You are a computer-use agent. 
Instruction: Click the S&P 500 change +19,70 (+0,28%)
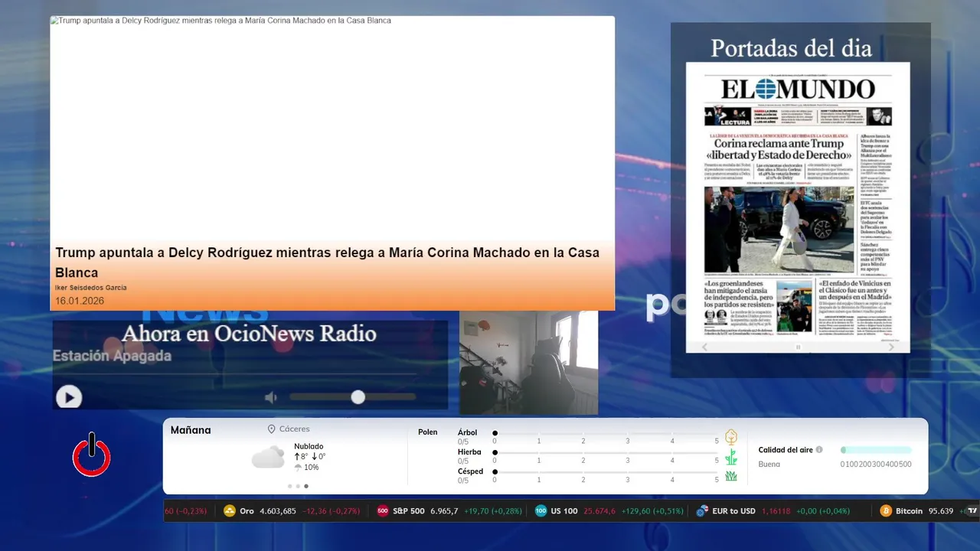493,510
